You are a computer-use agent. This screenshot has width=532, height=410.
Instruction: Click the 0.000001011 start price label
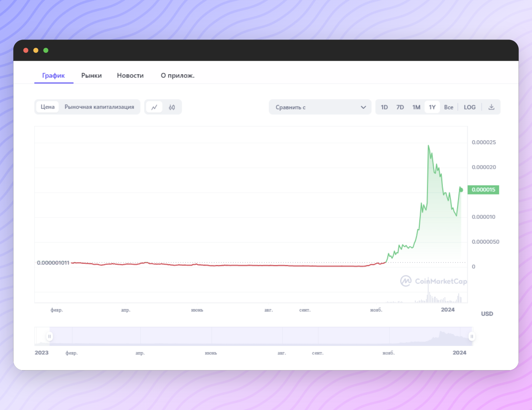[53, 263]
